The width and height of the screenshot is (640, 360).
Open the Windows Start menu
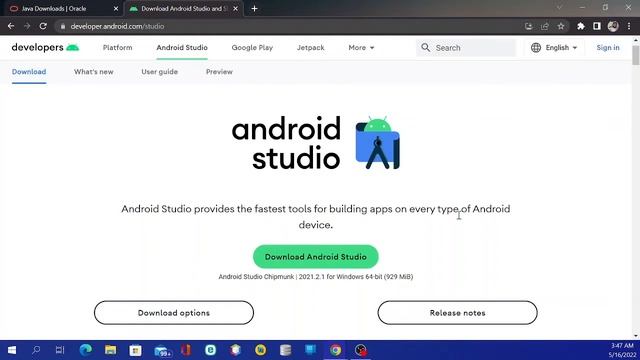[x=12, y=350]
